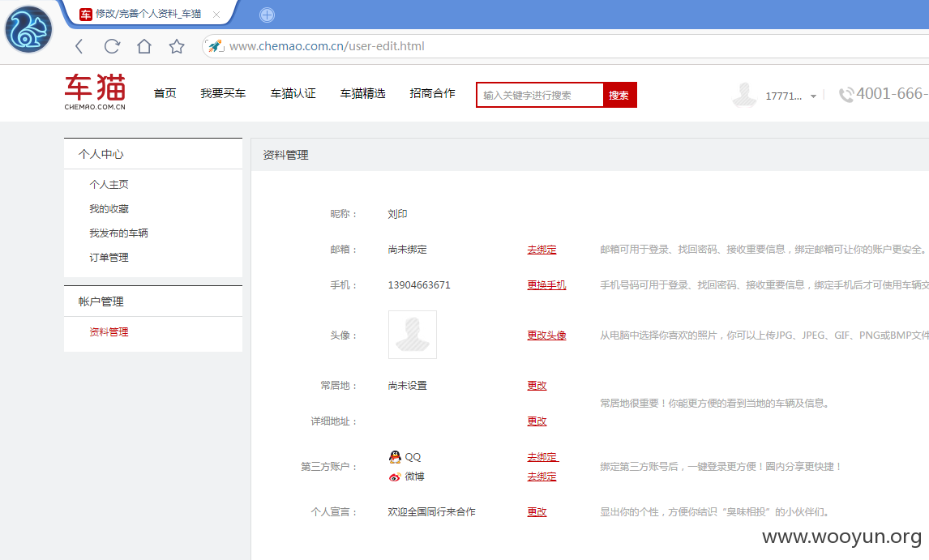Click 更改 link for 详细地址
The width and height of the screenshot is (929, 560).
[537, 421]
